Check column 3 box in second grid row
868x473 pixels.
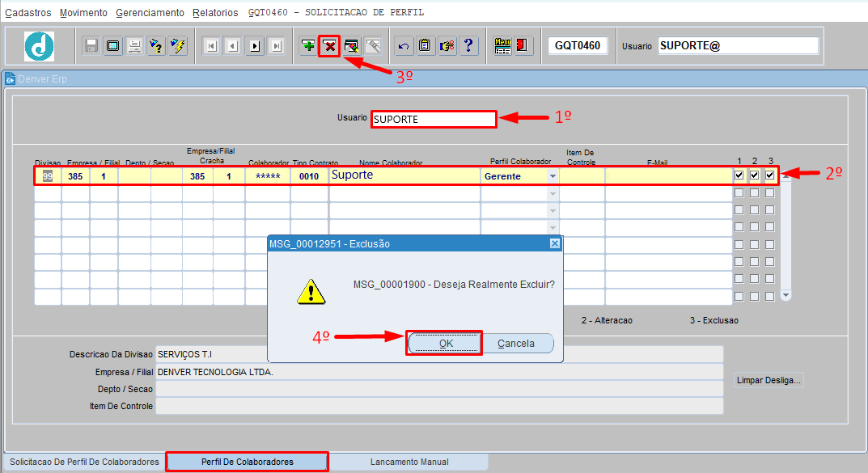click(770, 193)
